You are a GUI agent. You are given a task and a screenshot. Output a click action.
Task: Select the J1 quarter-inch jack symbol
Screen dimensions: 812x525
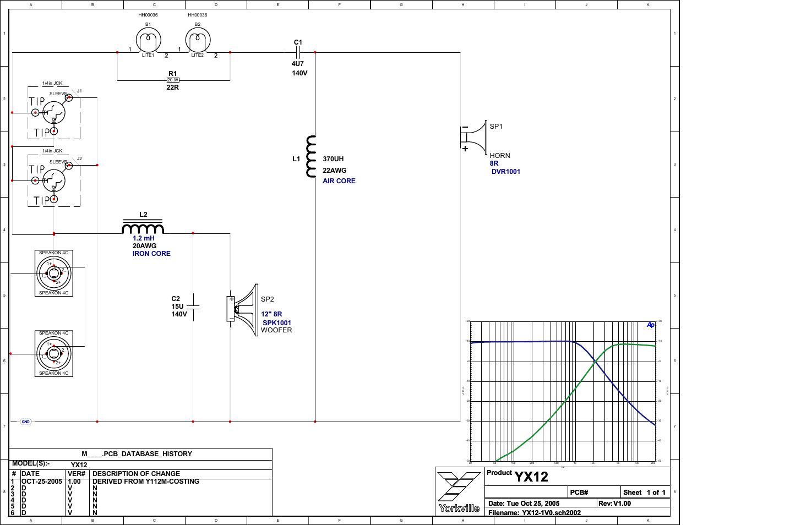(x=54, y=113)
